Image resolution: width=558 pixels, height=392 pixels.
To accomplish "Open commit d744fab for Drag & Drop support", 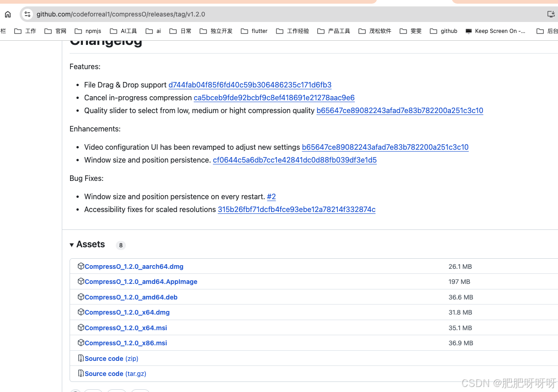I will coord(250,85).
